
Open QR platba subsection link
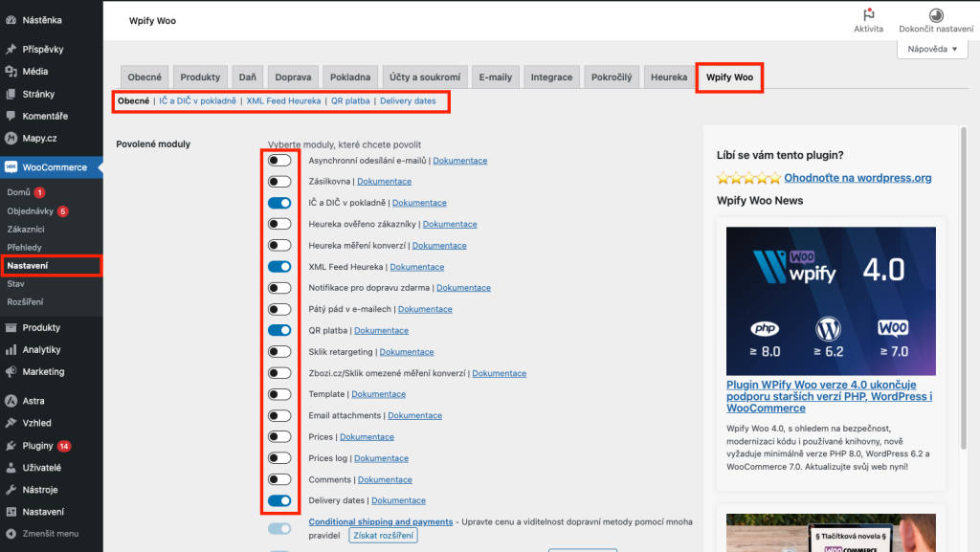coord(350,100)
